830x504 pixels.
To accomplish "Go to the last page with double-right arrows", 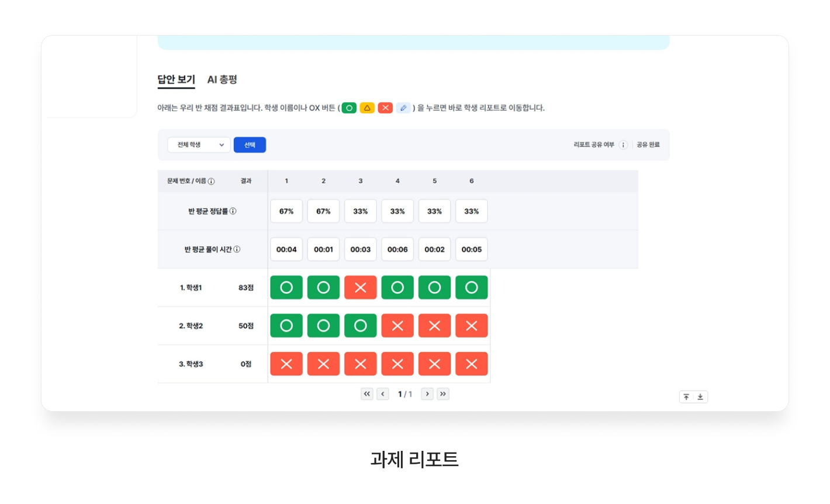I will (443, 394).
